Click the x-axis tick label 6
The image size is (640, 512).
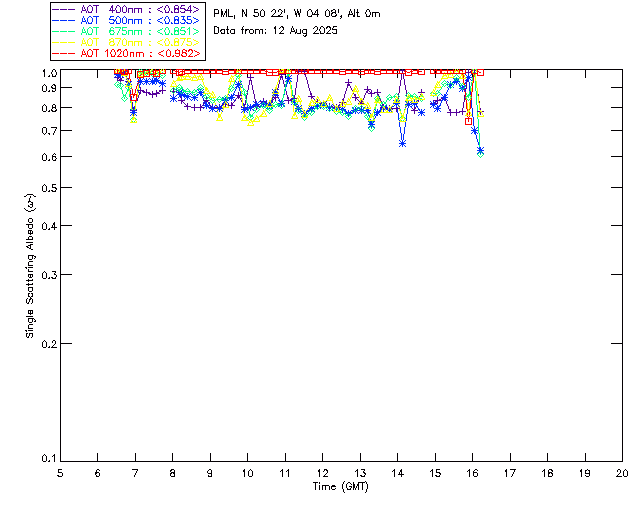98,473
